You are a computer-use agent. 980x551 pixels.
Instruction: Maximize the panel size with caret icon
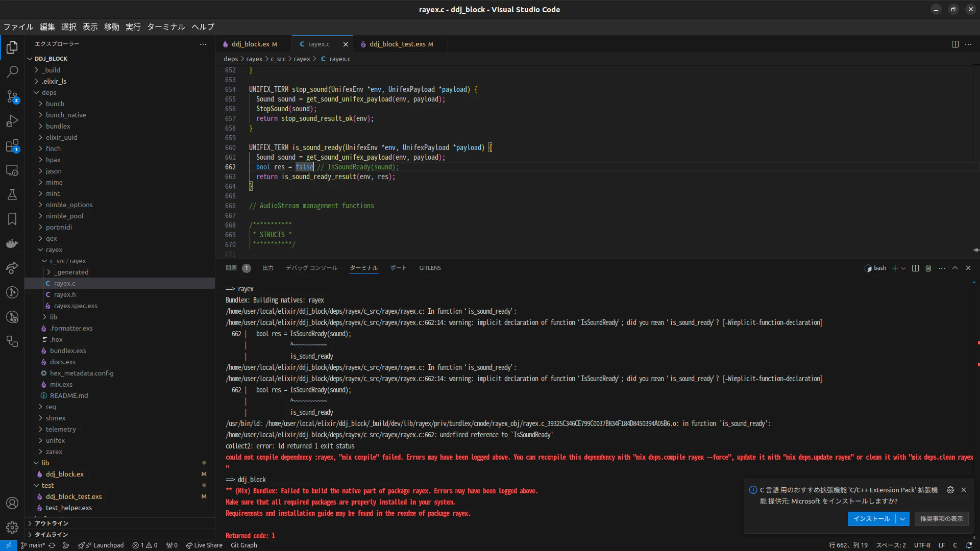[955, 268]
